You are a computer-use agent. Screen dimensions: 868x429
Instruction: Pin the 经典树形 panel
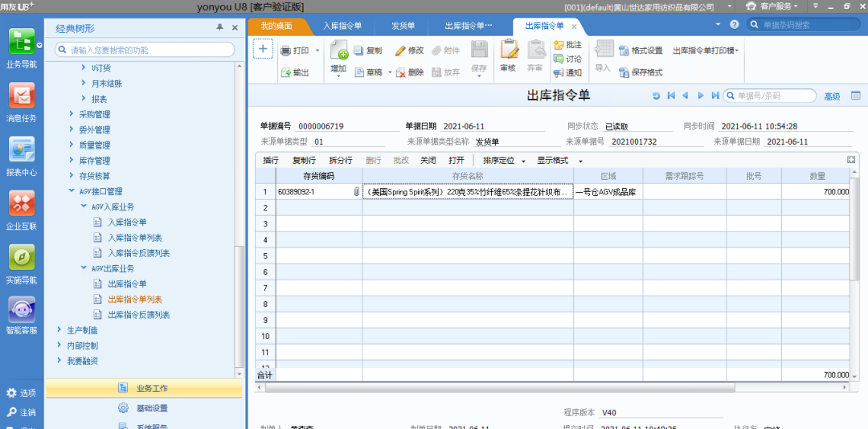pos(219,27)
